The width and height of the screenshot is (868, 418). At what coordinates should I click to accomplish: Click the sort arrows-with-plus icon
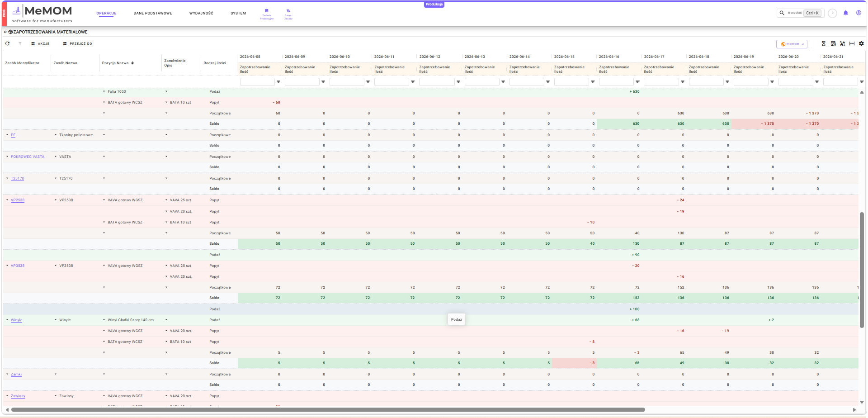[x=843, y=44]
